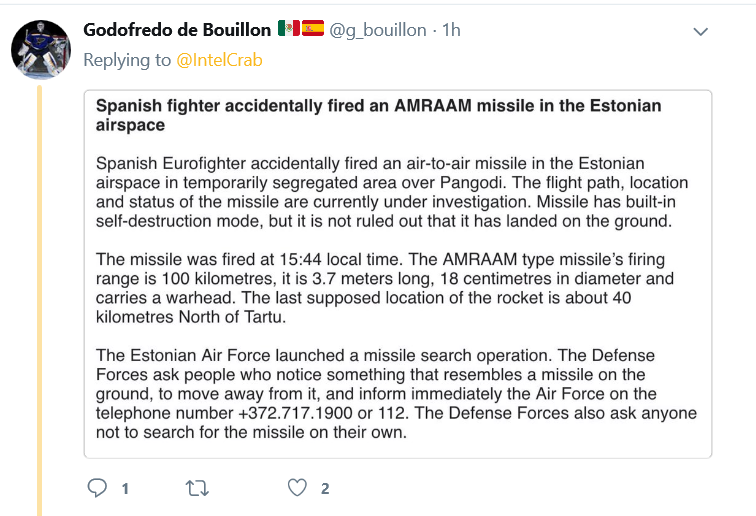Click the Mexico flag emoji beside the name

point(289,28)
